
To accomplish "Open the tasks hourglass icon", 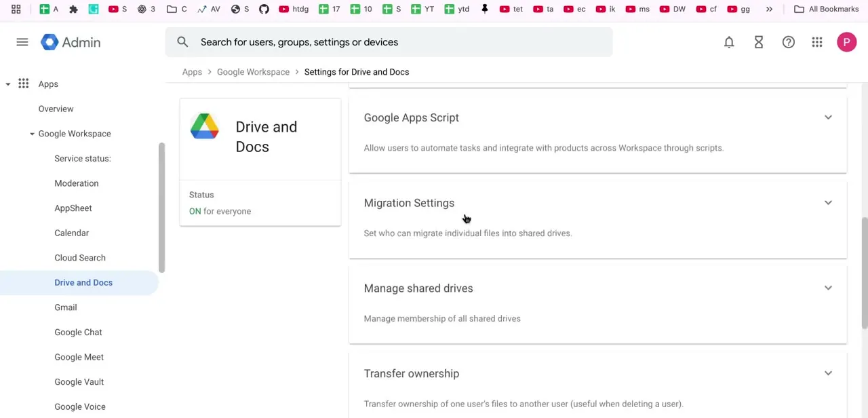I will [x=759, y=42].
